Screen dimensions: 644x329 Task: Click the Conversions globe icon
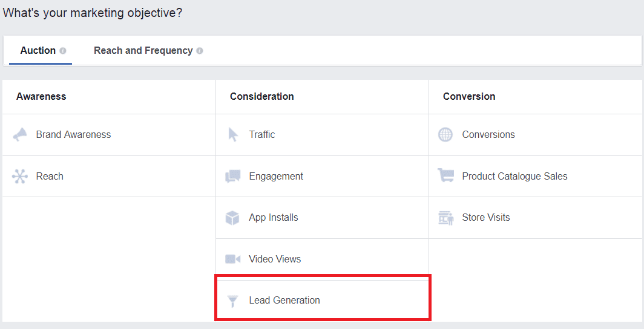click(x=445, y=135)
